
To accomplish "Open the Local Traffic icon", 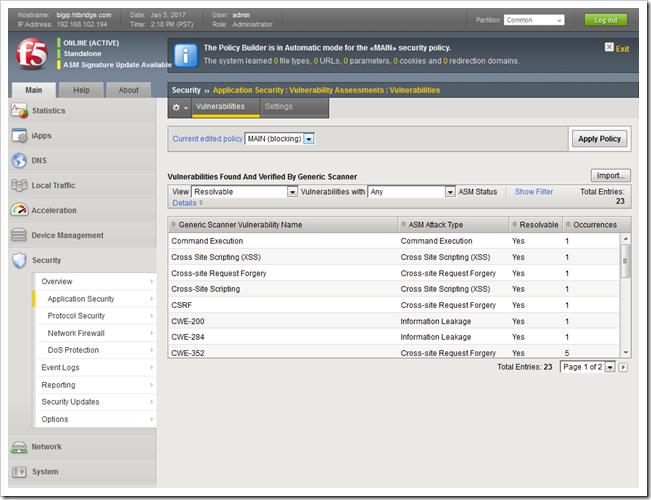I will 19,185.
